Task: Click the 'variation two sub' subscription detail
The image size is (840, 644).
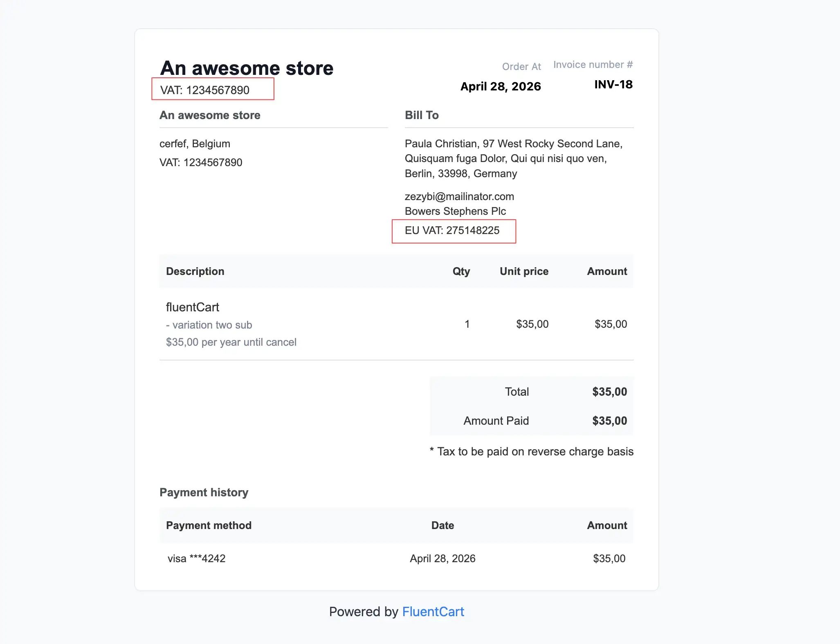Action: [x=209, y=325]
